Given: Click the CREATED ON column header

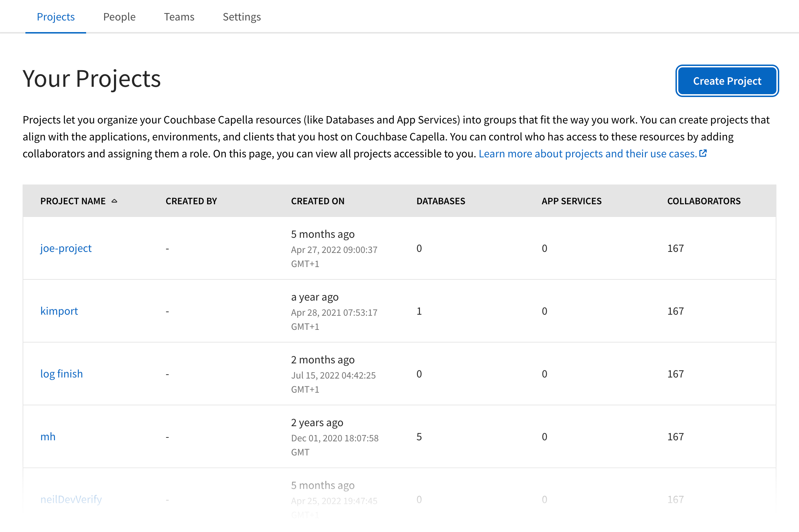Looking at the screenshot, I should coord(317,201).
